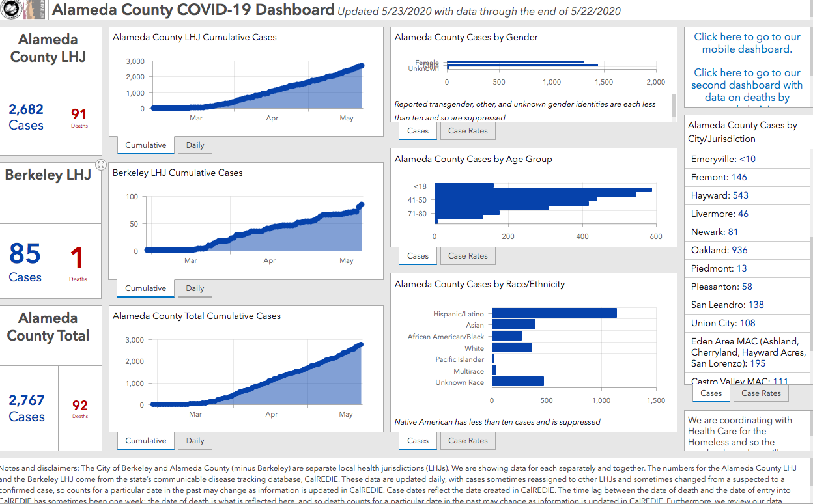Open Case Rates tab under City/Jurisdiction list
The image size is (813, 504).
coord(761,393)
